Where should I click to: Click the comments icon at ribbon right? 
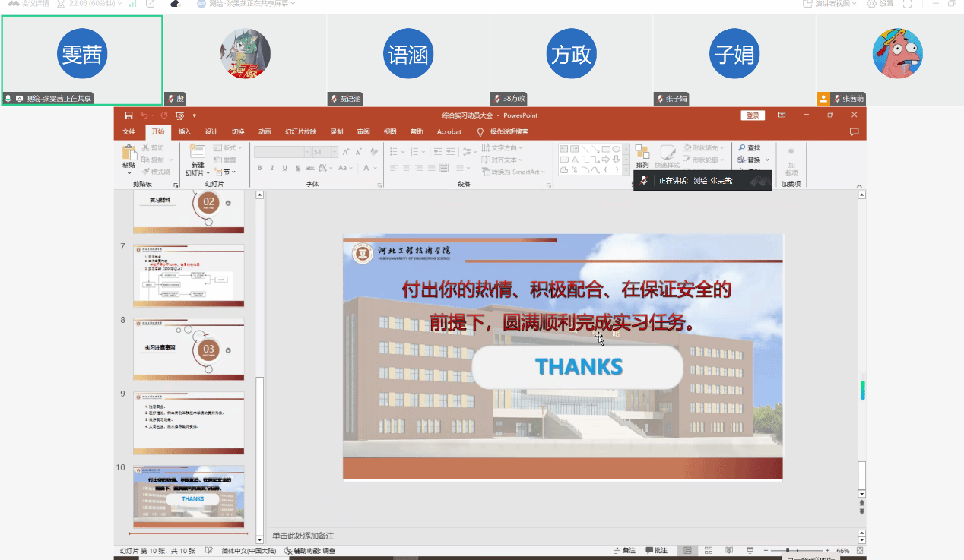click(x=854, y=132)
